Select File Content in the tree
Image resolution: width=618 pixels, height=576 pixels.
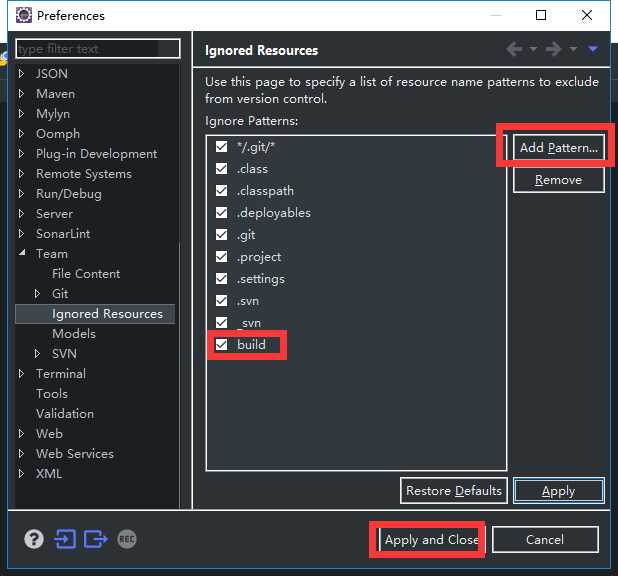point(86,274)
